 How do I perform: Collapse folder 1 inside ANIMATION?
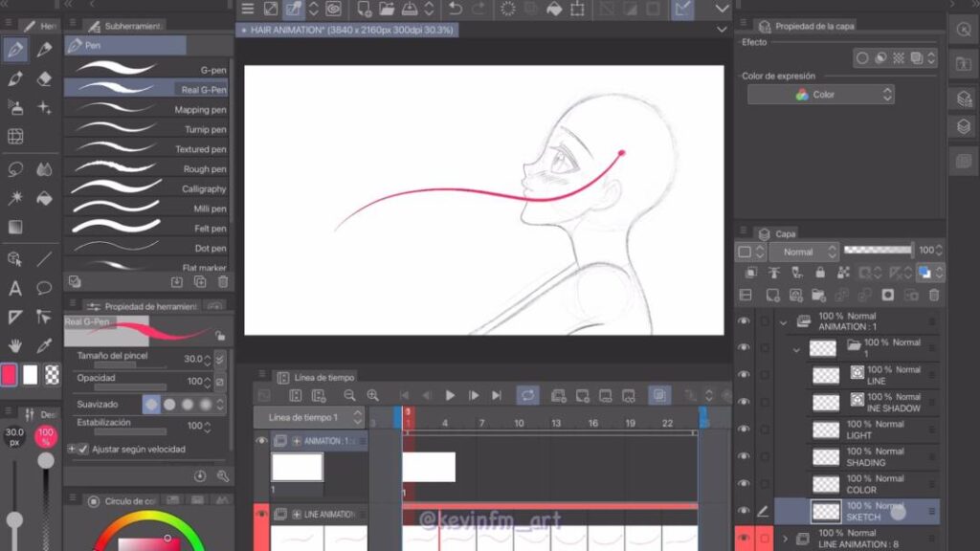(x=796, y=350)
